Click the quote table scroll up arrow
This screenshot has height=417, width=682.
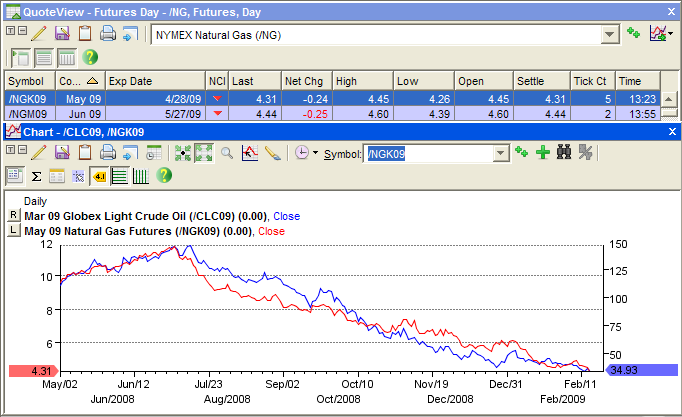pos(669,99)
